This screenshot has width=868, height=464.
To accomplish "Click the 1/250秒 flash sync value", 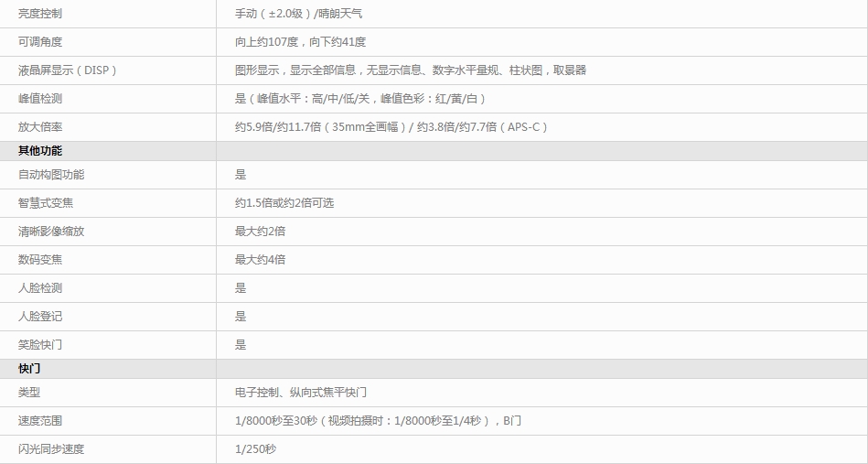I will pyautogui.click(x=255, y=449).
